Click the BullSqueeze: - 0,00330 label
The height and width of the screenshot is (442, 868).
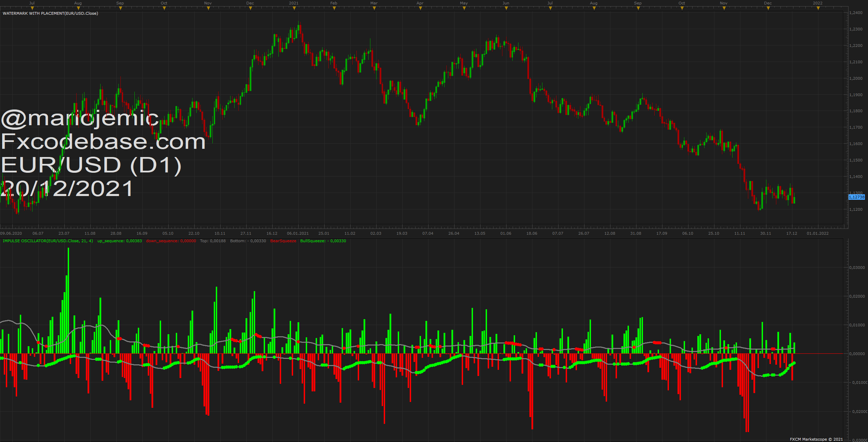pyautogui.click(x=323, y=241)
